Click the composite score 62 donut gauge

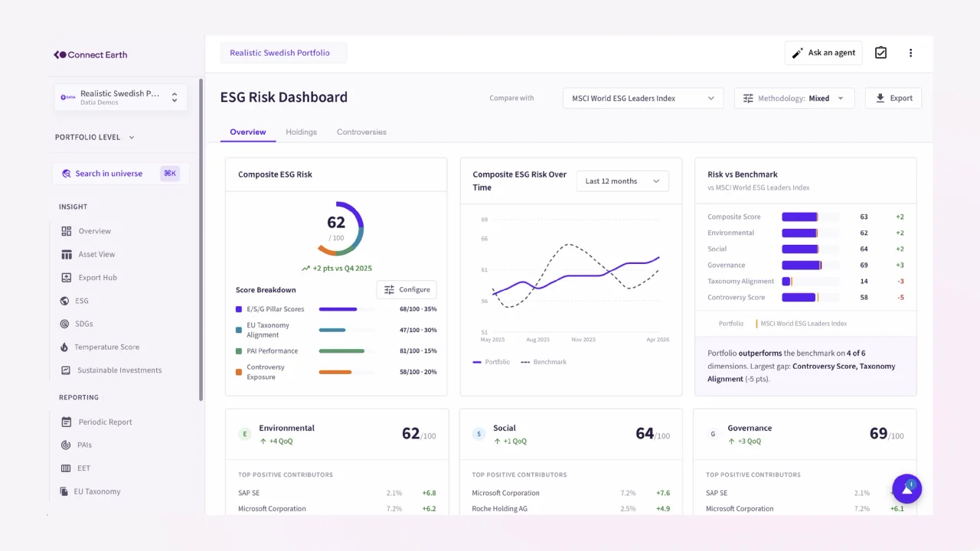(336, 228)
